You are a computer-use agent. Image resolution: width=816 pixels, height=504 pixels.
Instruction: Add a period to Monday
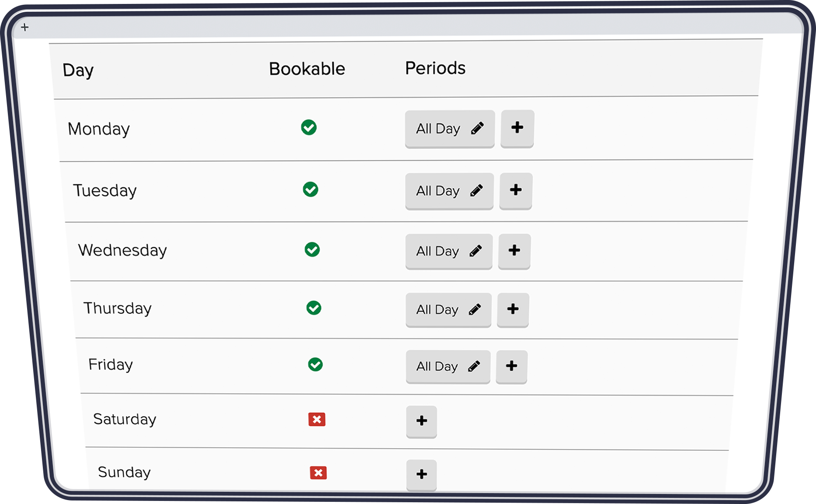(x=517, y=128)
